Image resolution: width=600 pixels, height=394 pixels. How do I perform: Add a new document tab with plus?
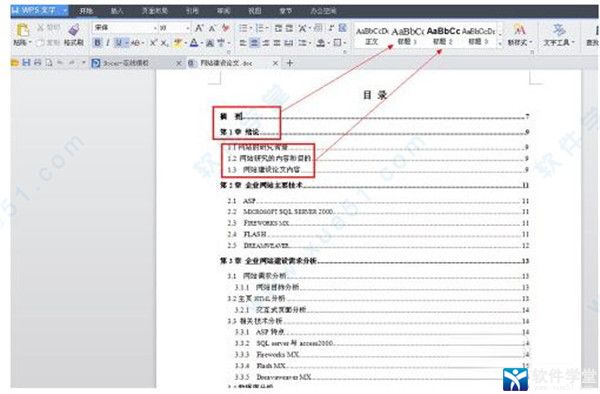tap(290, 63)
